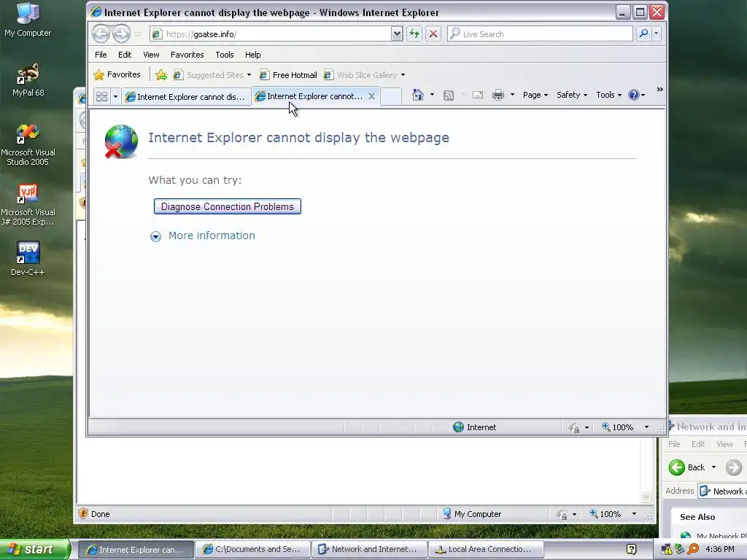Close the active Internet Explorer tab
Image resolution: width=747 pixels, height=560 pixels.
(371, 96)
